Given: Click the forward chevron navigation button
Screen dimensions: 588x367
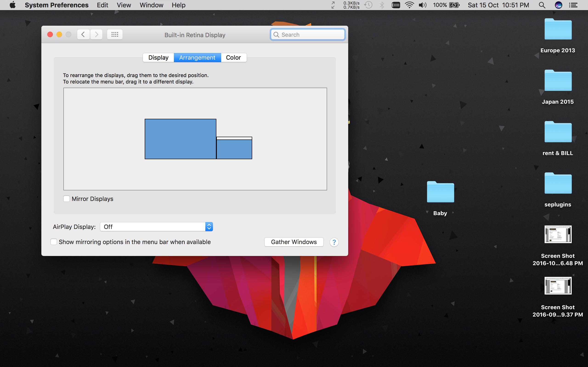Looking at the screenshot, I should (x=96, y=34).
